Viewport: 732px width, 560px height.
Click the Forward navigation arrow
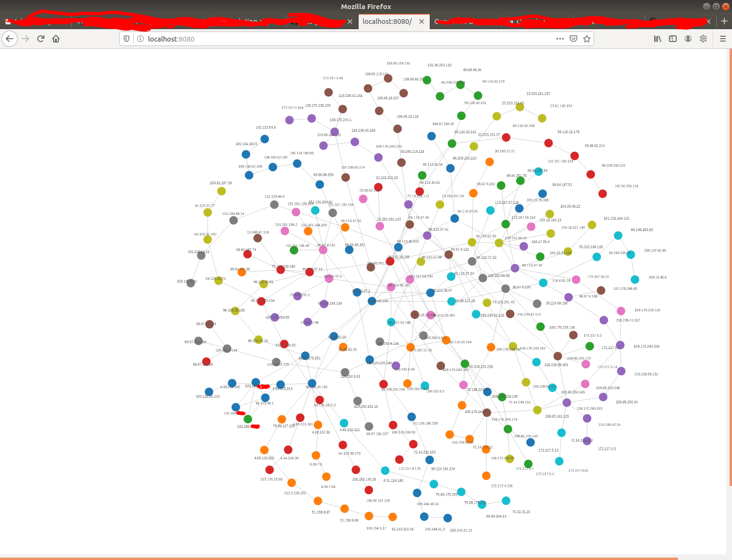(x=26, y=39)
